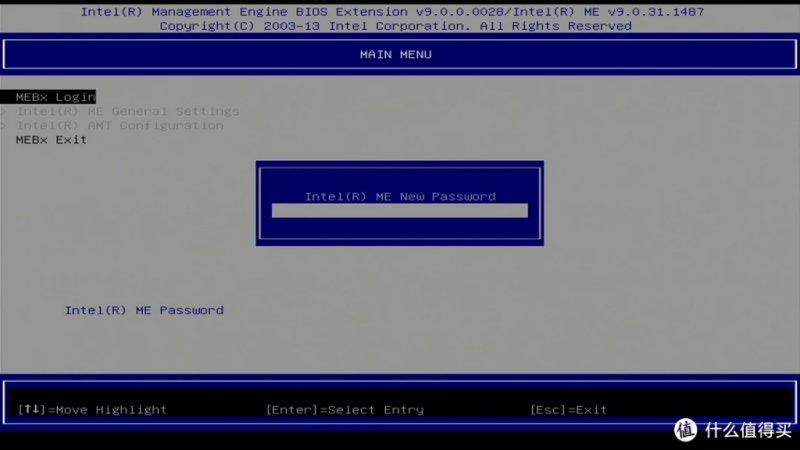This screenshot has height=450, width=800.
Task: Click the Intel(R) ME New Password dialog label
Action: (x=400, y=196)
